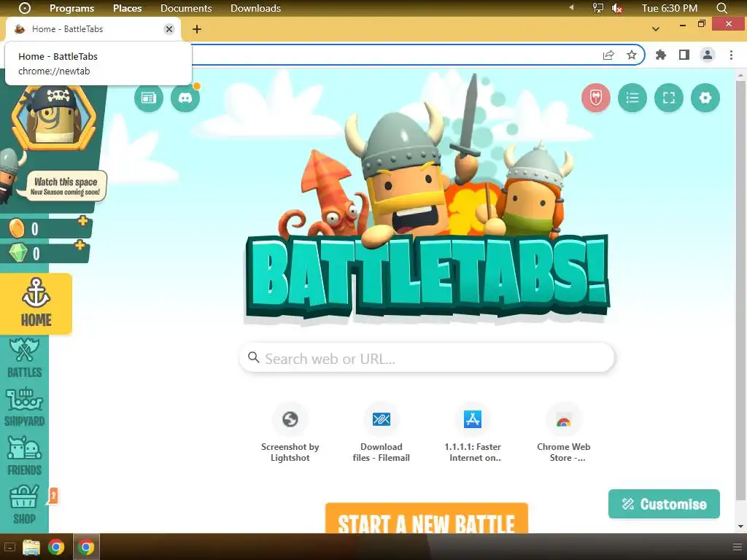The height and width of the screenshot is (560, 747).
Task: Open file manager in taskbar
Action: click(31, 547)
